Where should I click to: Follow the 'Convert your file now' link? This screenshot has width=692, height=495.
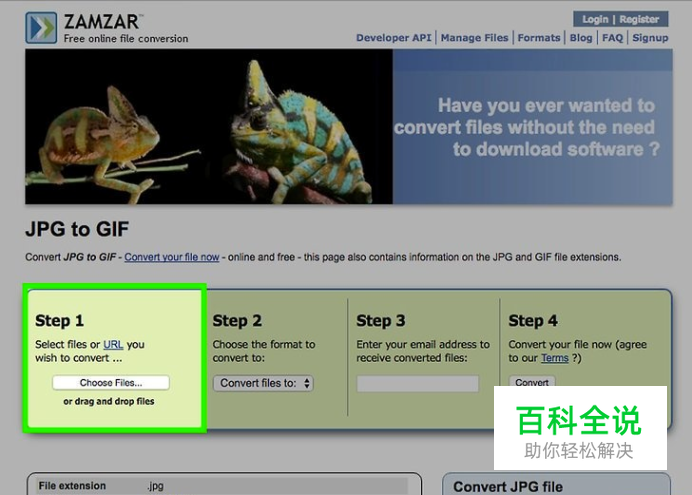tap(172, 257)
